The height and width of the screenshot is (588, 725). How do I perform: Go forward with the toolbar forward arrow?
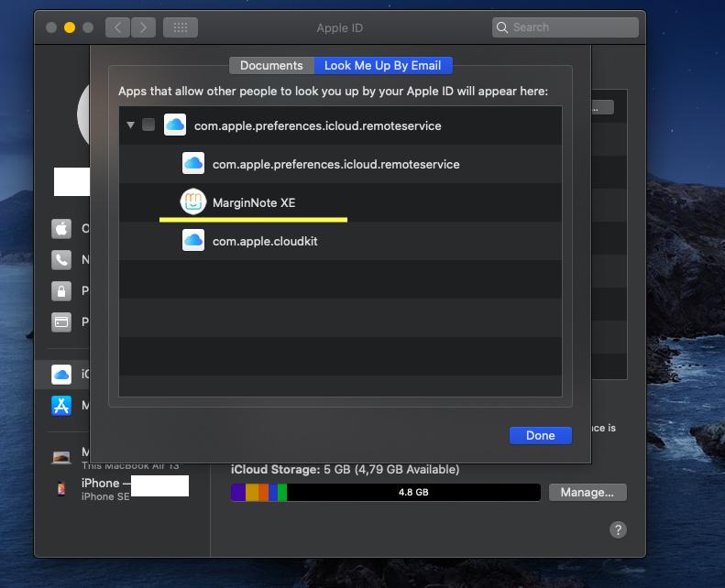pos(143,27)
